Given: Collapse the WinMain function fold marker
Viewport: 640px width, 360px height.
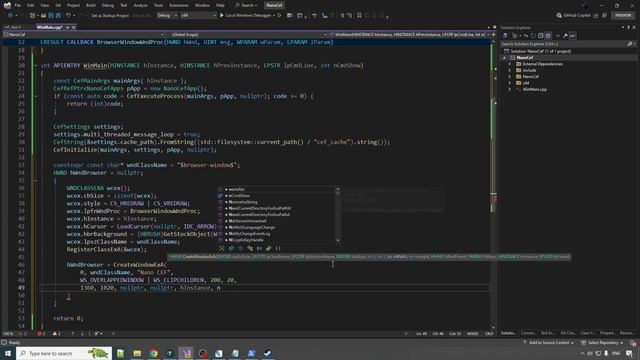Looking at the screenshot, I should pyautogui.click(x=36, y=66).
